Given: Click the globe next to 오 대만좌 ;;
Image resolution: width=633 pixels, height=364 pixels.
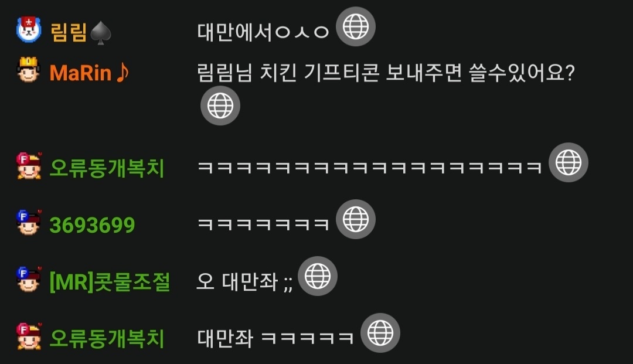Looking at the screenshot, I should tap(318, 276).
